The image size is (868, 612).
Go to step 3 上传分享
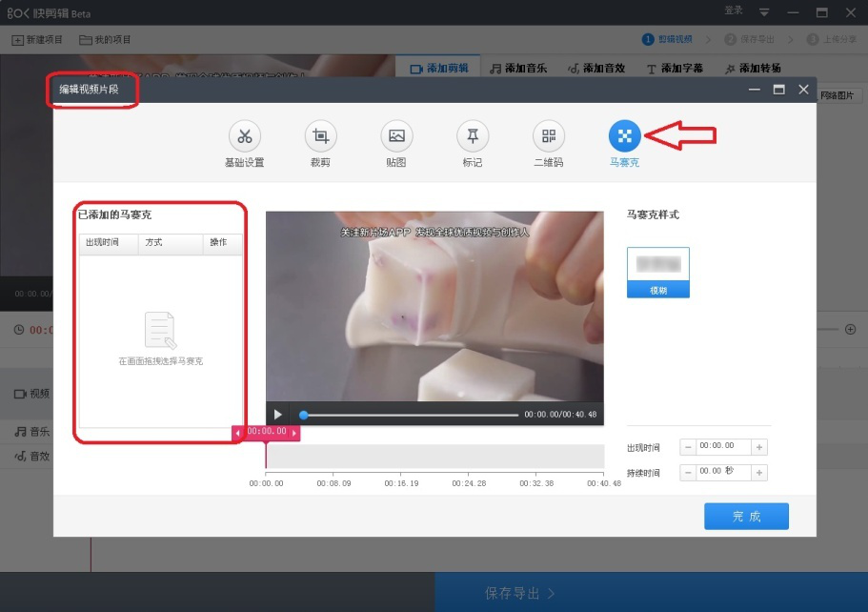pos(832,39)
